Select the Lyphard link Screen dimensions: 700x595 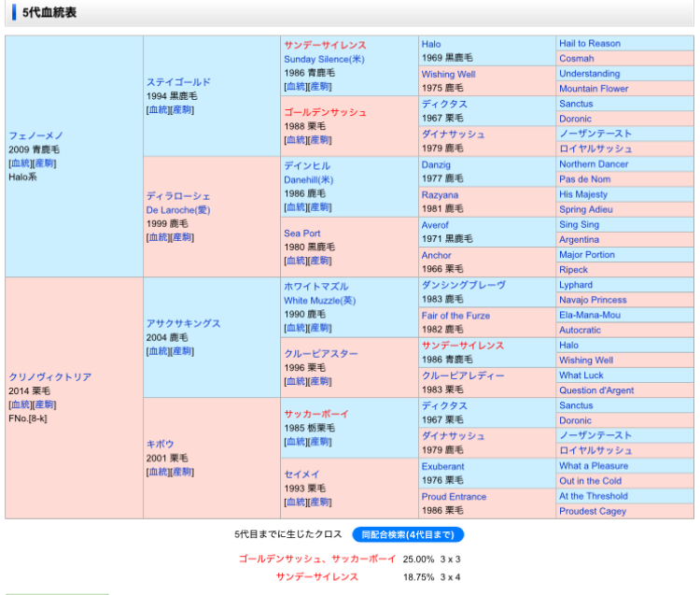575,285
